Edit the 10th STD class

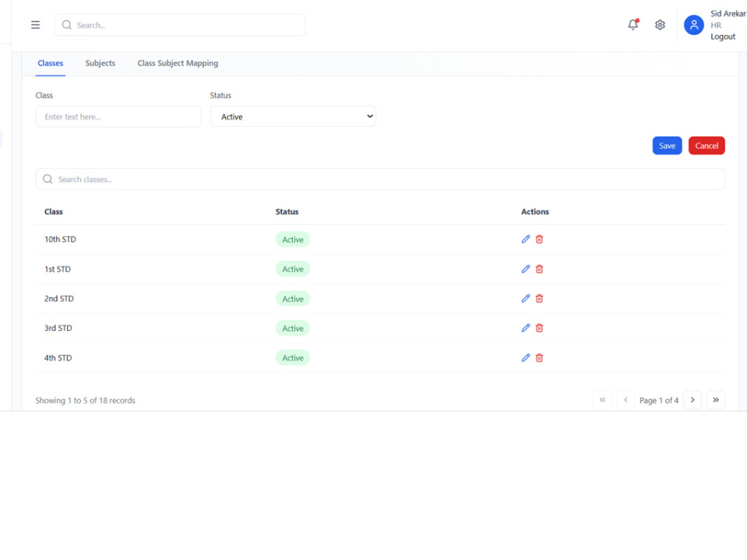525,239
